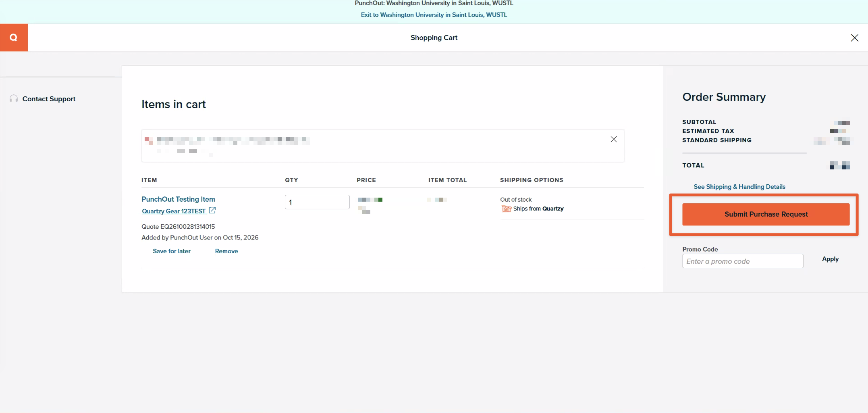Apply the promo code
The width and height of the screenshot is (868, 413).
pos(830,259)
